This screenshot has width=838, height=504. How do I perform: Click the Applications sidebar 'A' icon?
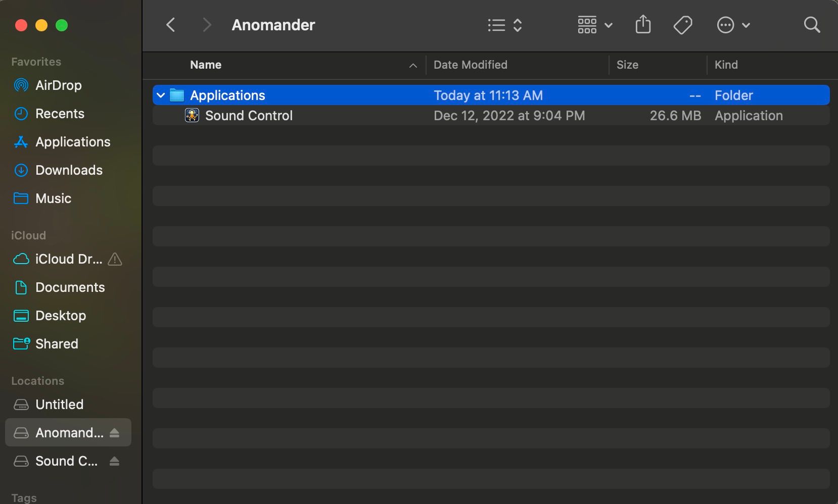[21, 142]
